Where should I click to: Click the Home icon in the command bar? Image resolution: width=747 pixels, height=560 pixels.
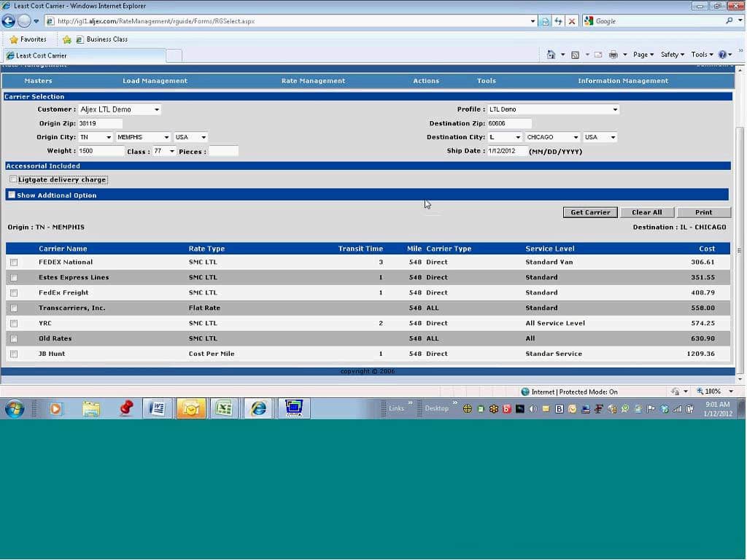pyautogui.click(x=551, y=55)
